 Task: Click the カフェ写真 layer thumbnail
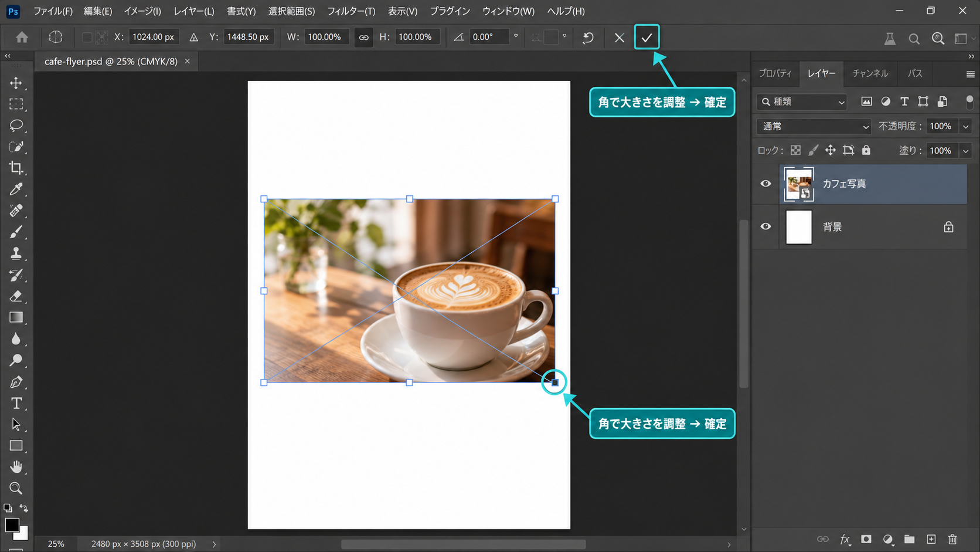click(x=799, y=184)
